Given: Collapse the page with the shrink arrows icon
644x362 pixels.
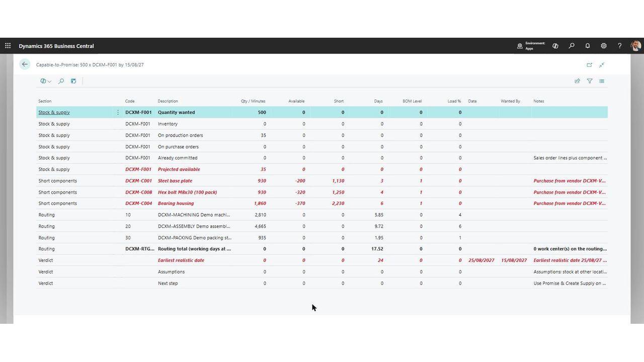Looking at the screenshot, I should [602, 65].
